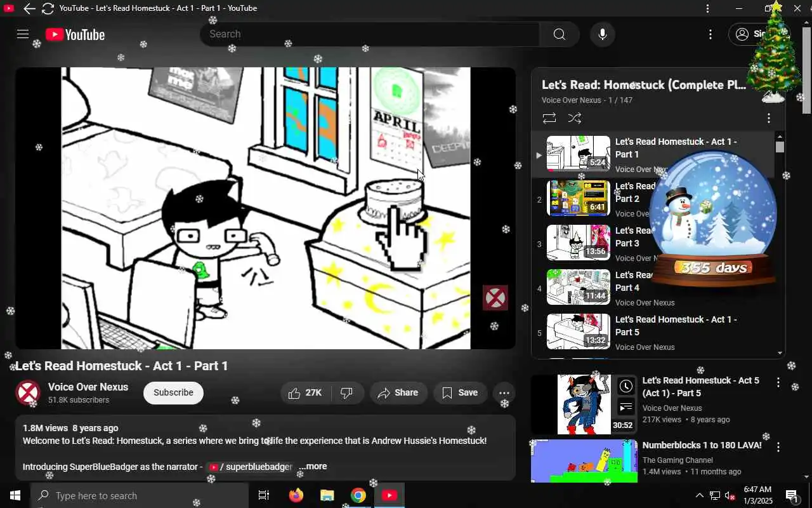Reload the page with refresh icon
This screenshot has height=508, width=812.
coord(48,8)
